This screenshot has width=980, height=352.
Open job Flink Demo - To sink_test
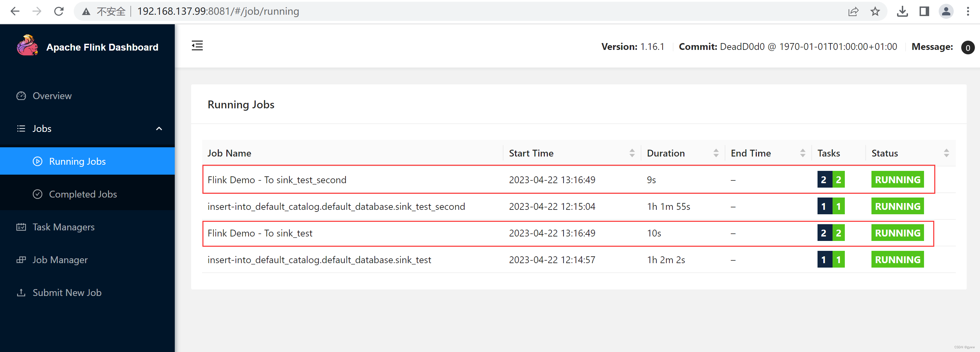click(x=260, y=233)
